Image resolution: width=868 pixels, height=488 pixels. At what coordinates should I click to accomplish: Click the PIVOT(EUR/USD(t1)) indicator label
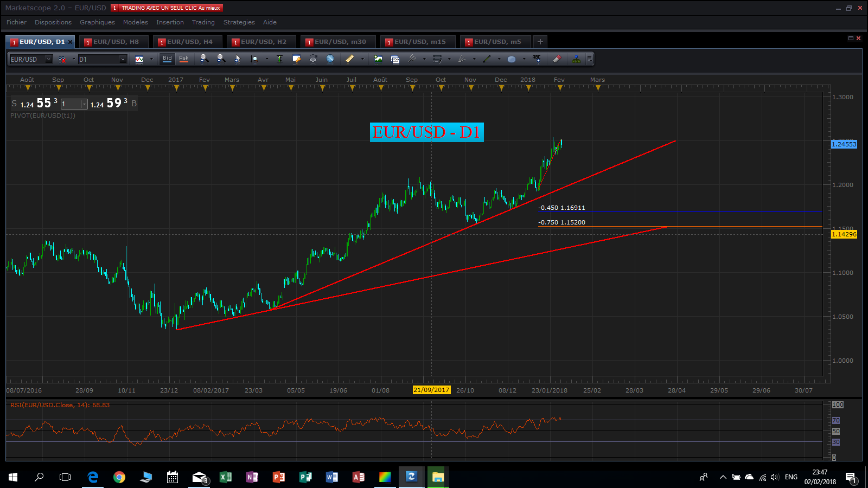[43, 115]
